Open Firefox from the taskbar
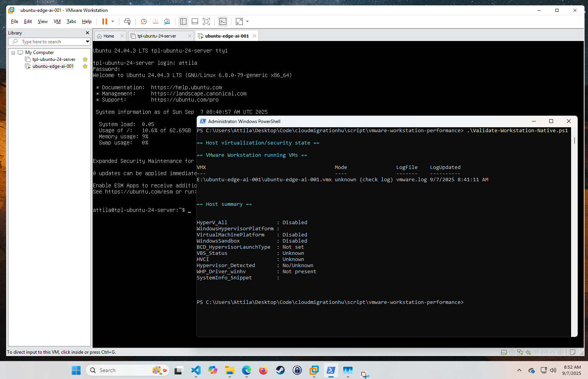Screen dimensions: 588x379 [x=263, y=370]
